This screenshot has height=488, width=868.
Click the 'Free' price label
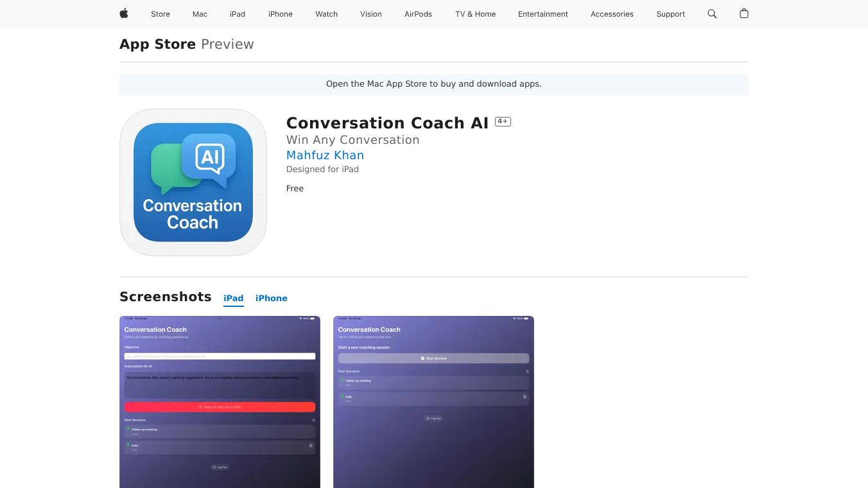pos(295,189)
